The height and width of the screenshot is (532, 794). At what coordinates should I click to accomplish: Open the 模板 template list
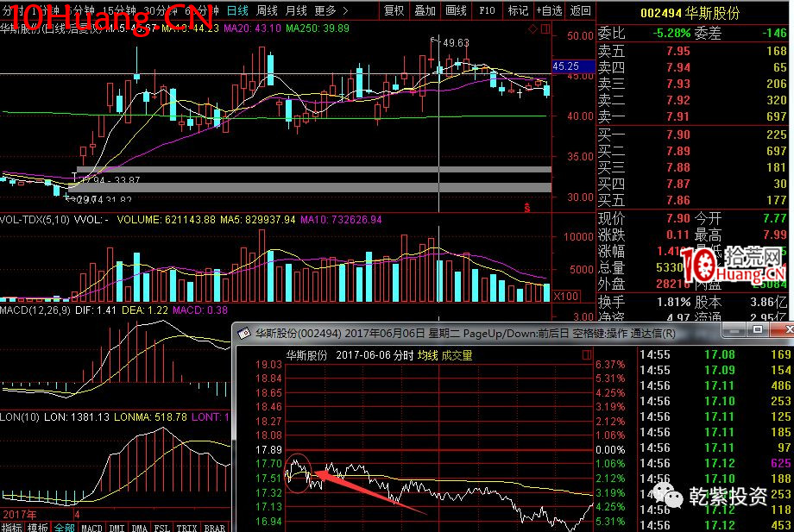coord(37,527)
